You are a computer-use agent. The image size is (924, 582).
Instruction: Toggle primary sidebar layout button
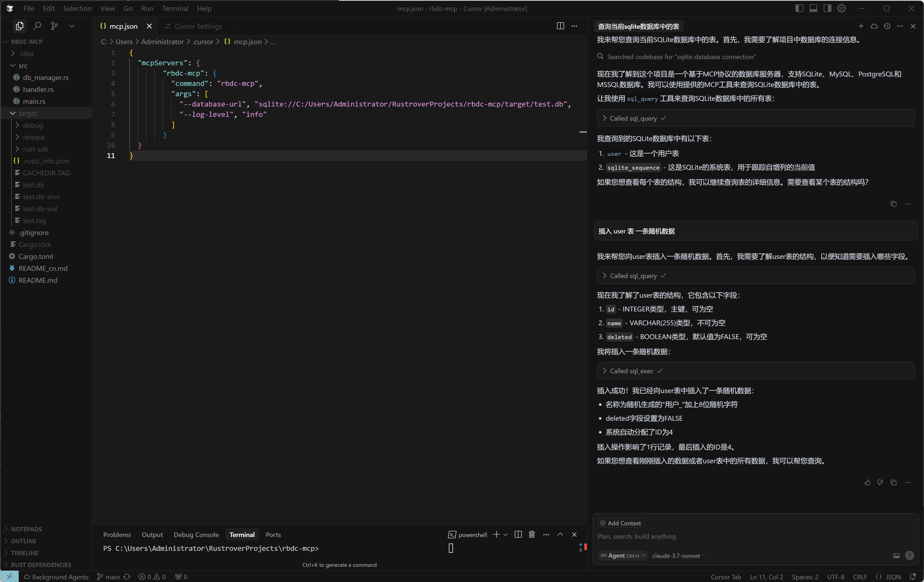tap(799, 8)
